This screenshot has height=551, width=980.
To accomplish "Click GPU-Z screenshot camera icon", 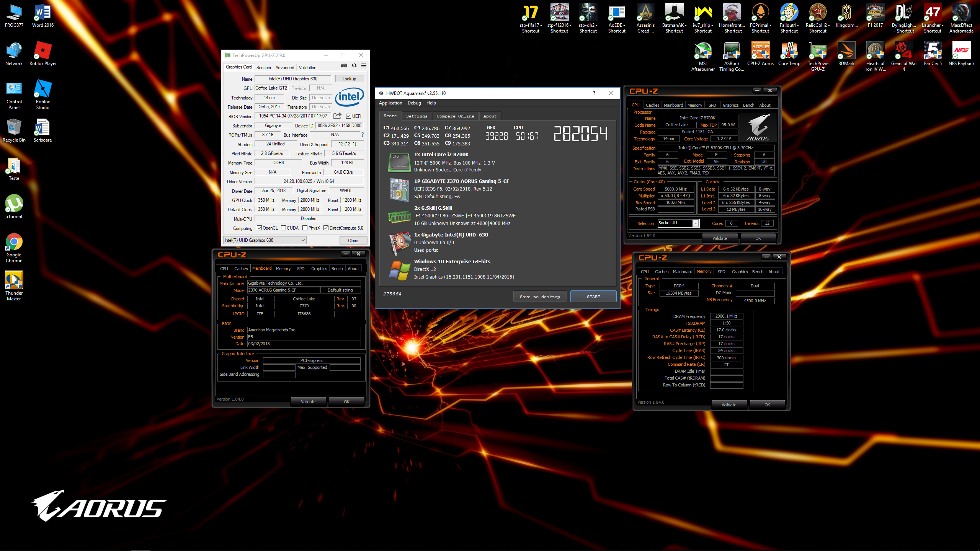I will click(x=344, y=65).
